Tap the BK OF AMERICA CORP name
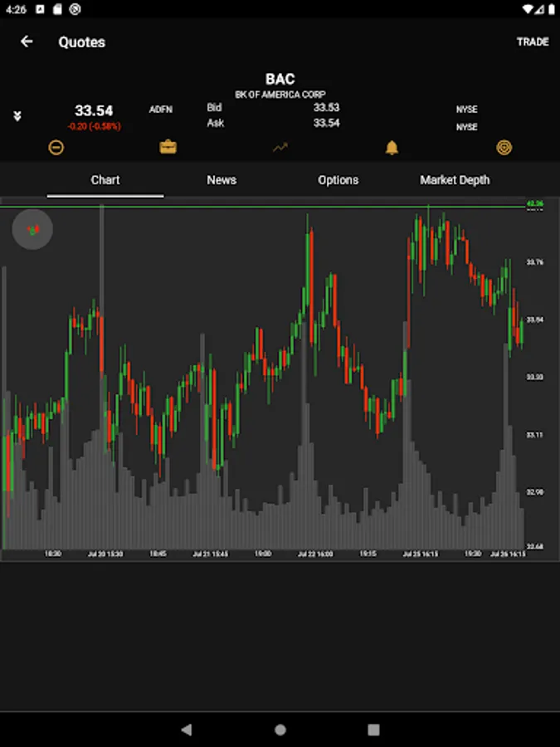 pos(280,95)
